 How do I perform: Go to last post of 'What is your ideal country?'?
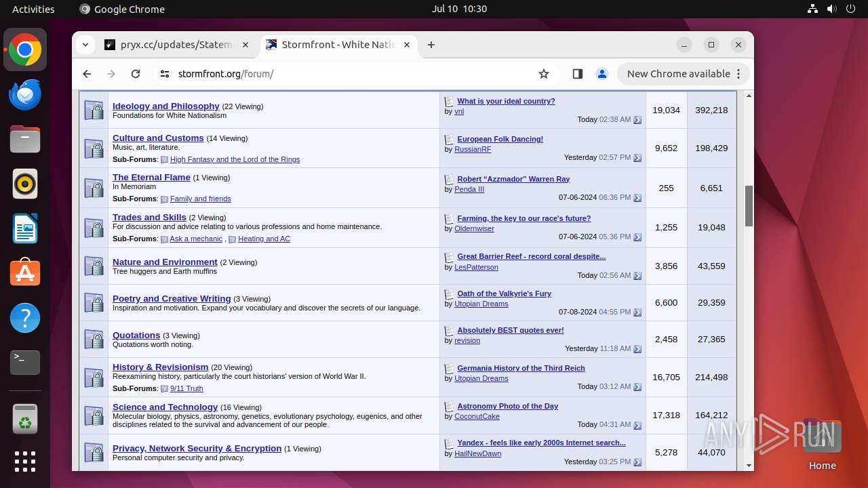(x=637, y=120)
